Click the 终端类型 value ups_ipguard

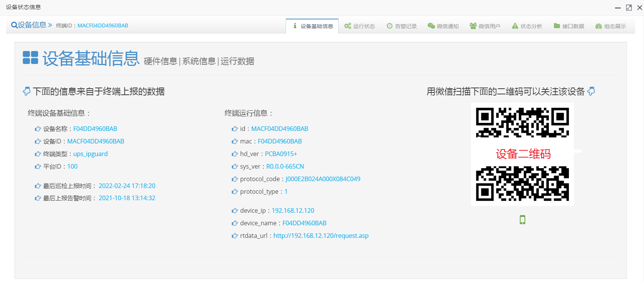(91, 154)
